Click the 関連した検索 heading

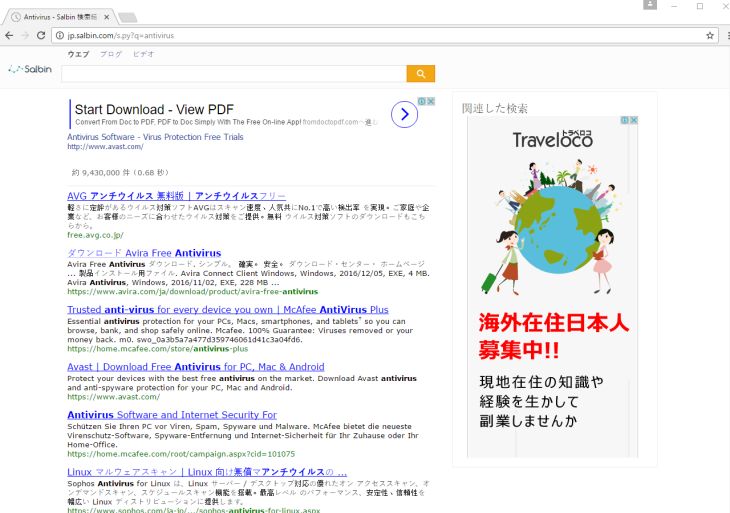494,108
